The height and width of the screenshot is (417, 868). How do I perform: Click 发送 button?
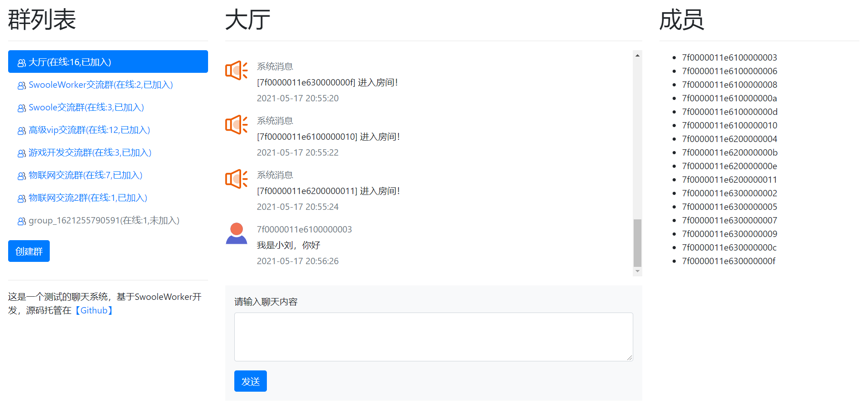coord(251,381)
